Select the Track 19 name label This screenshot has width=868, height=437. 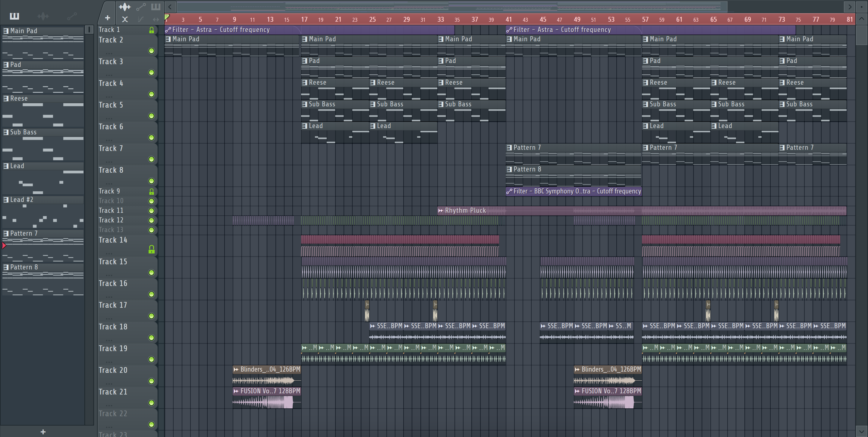click(x=113, y=348)
